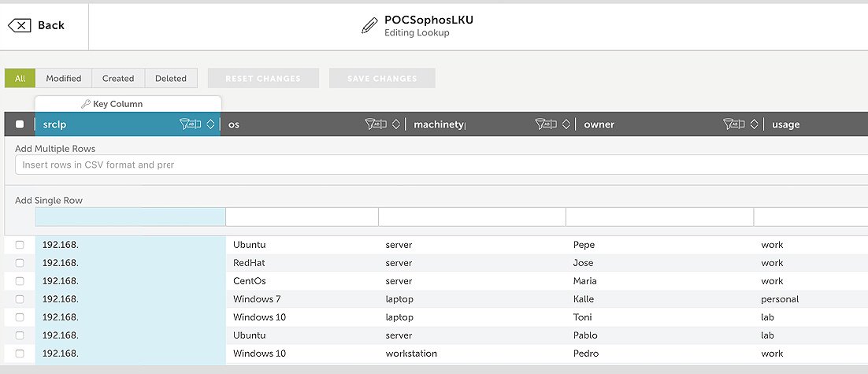Check the row with owner Kalle
Screen dimensions: 868x374
(20, 299)
